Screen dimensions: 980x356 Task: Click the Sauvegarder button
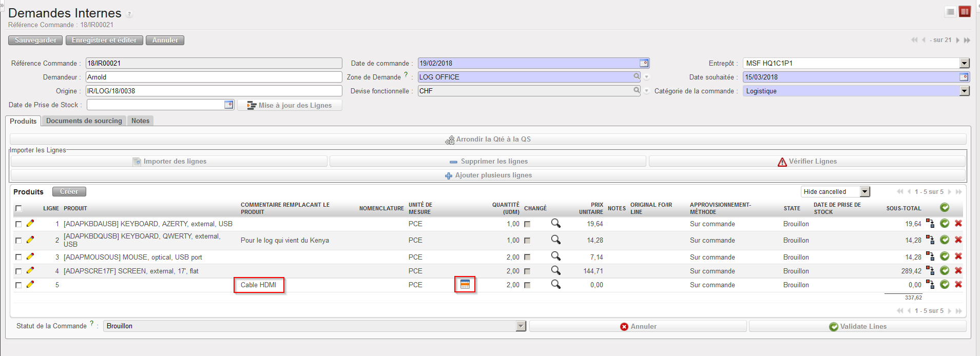click(x=35, y=40)
